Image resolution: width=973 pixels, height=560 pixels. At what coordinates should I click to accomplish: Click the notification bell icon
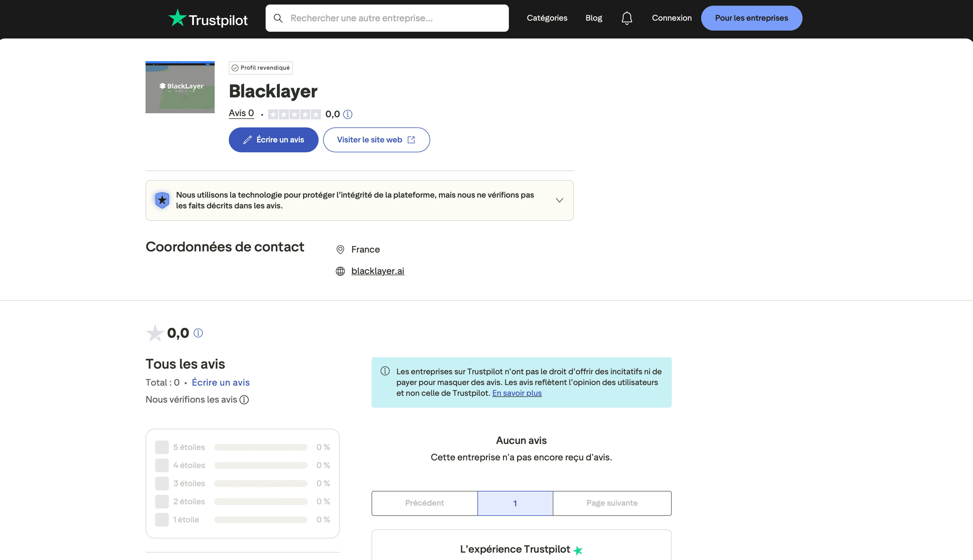tap(626, 18)
